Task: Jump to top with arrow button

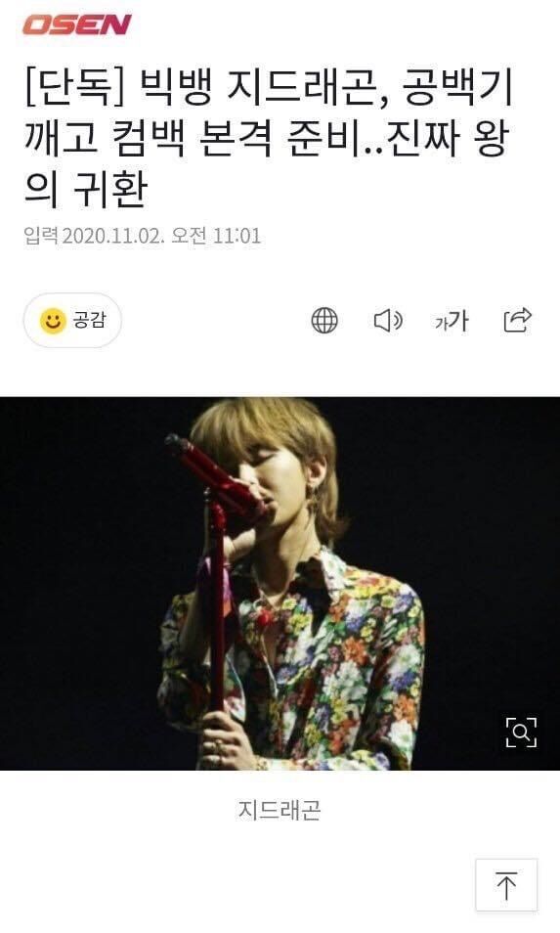Action: pyautogui.click(x=506, y=885)
